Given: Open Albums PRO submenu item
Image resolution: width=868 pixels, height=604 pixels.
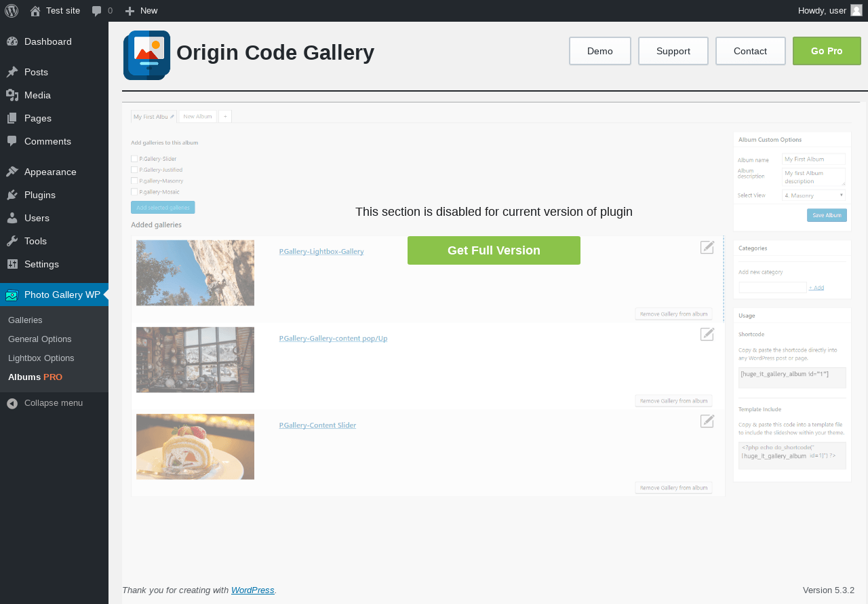Looking at the screenshot, I should 35,377.
